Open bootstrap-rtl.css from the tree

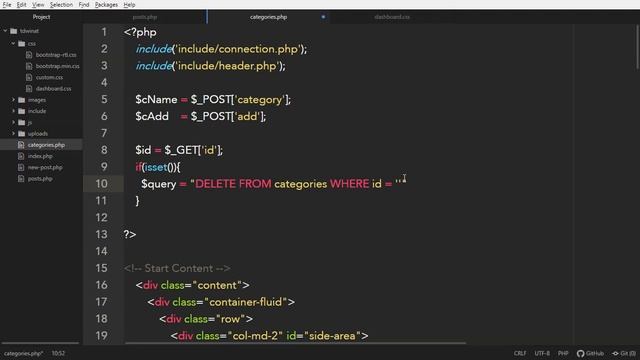pos(56,55)
